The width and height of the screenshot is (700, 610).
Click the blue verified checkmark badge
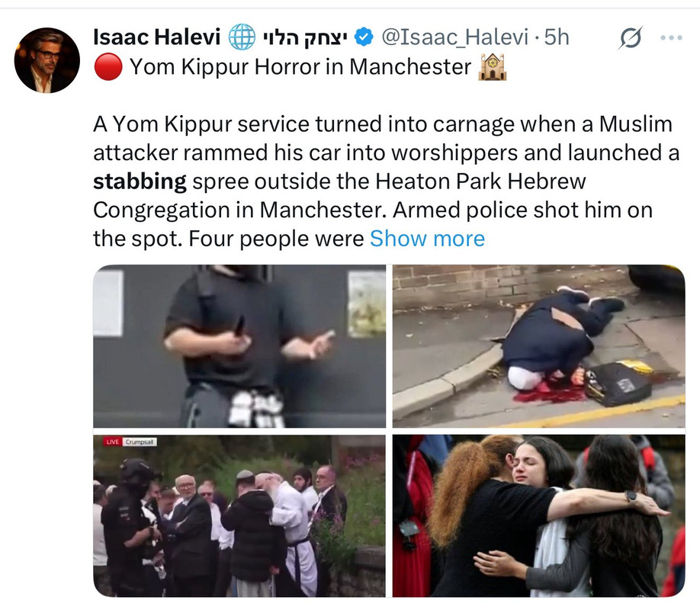(364, 37)
